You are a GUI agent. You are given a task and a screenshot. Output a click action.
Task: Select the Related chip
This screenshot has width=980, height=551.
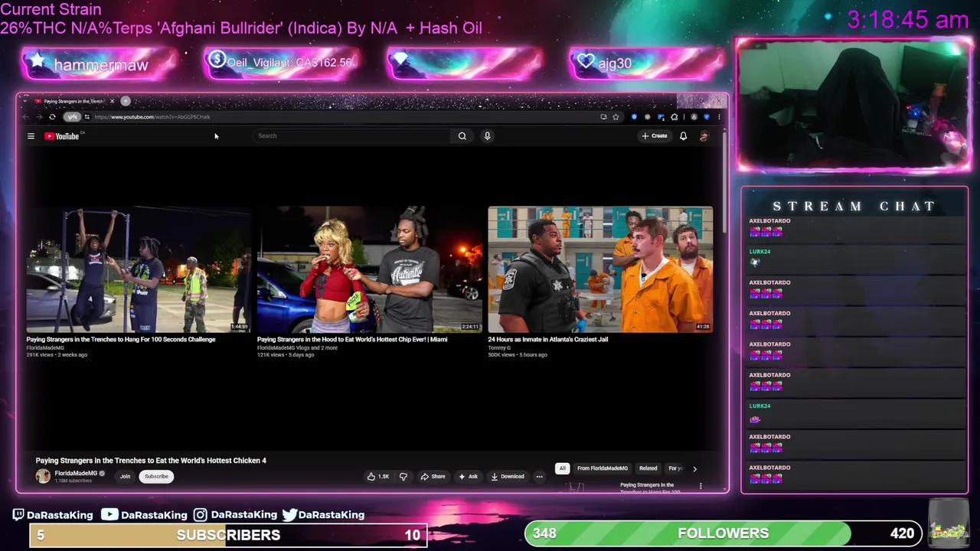point(648,468)
